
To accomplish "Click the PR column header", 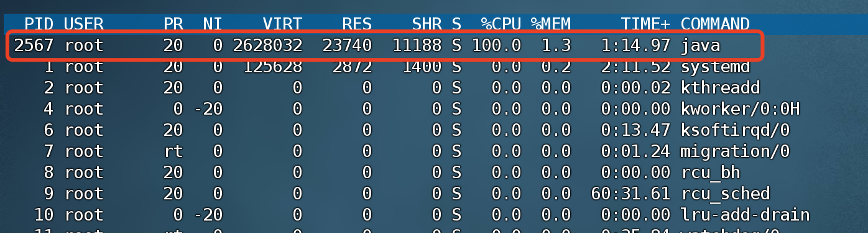I will (x=173, y=24).
